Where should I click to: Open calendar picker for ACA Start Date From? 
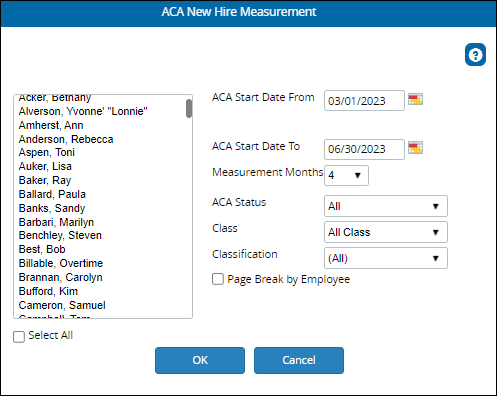415,99
